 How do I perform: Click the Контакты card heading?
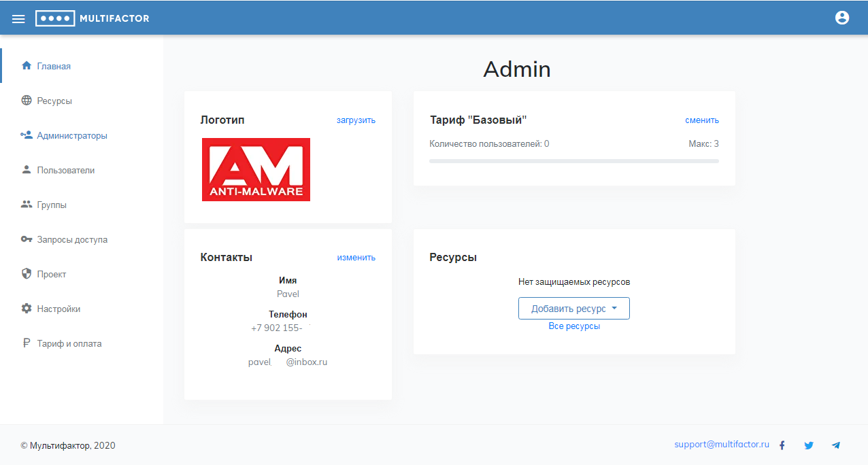click(227, 258)
